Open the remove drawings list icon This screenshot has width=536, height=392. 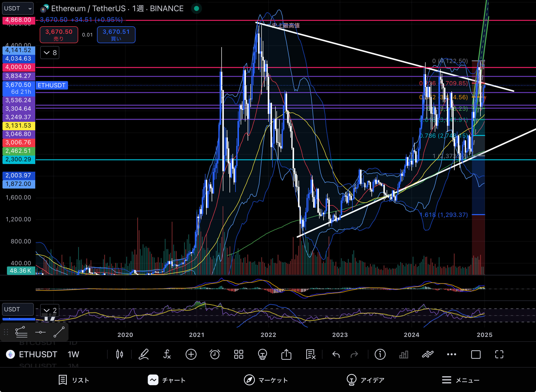[310, 354]
